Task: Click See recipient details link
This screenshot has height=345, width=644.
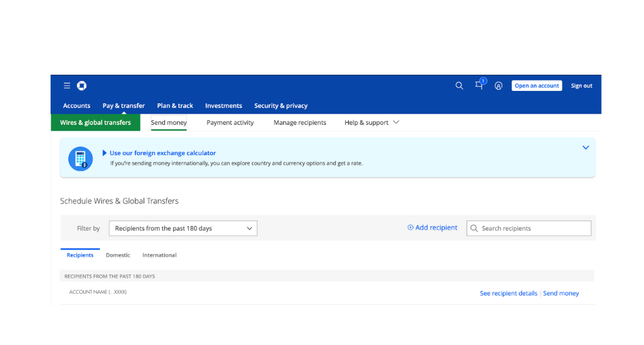Action: pos(508,294)
